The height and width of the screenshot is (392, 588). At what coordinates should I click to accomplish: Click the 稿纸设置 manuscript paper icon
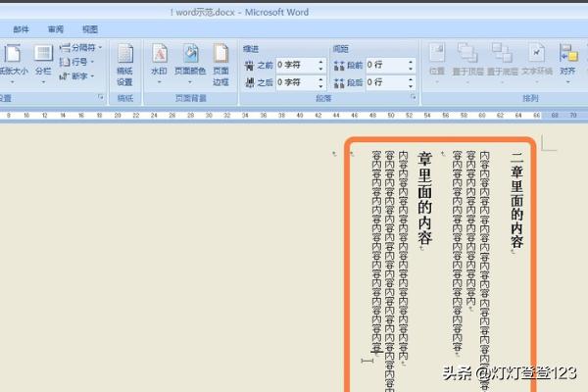pos(124,65)
